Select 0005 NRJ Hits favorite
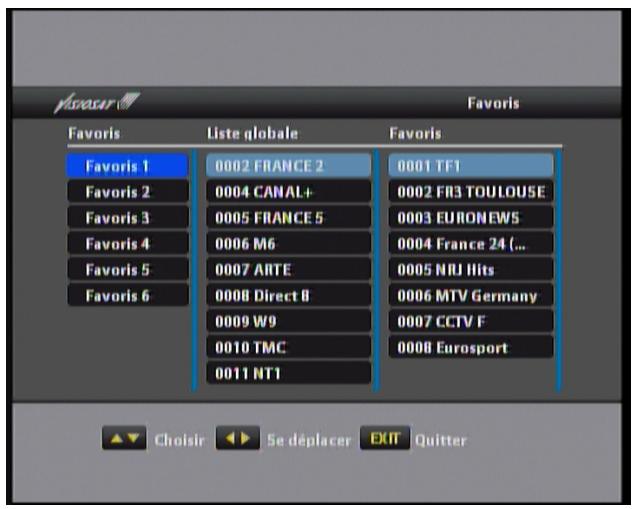The width and height of the screenshot is (640, 509). tap(471, 270)
